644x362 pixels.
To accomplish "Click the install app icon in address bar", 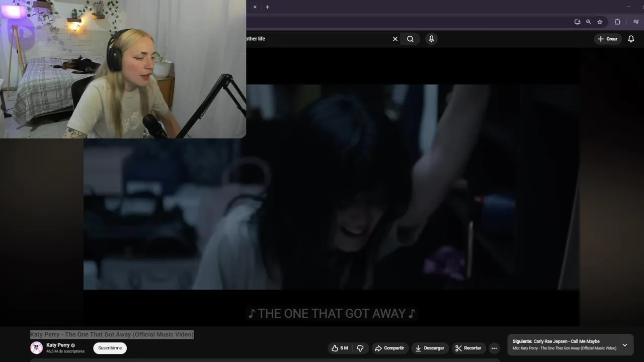I will tap(577, 22).
